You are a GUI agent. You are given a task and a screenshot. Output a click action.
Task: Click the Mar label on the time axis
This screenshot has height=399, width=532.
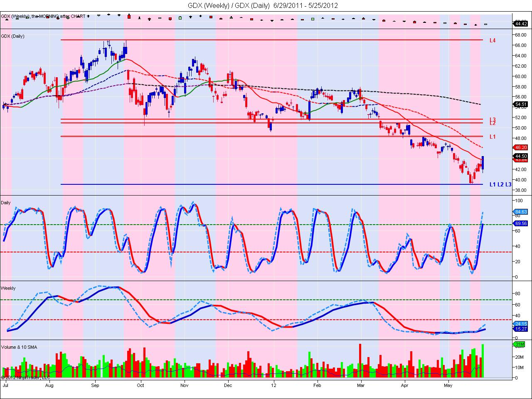[x=360, y=385]
